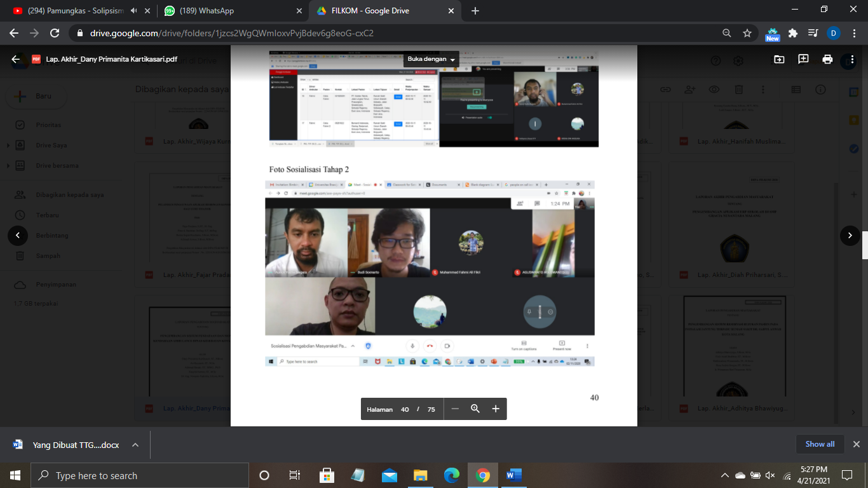Open Microsoft Edge from taskbar

point(452,475)
